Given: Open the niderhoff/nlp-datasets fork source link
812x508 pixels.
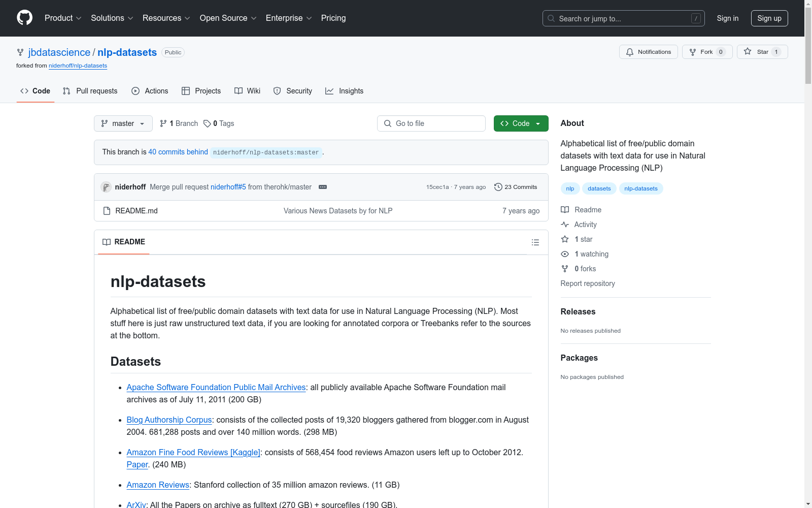Looking at the screenshot, I should [x=78, y=66].
